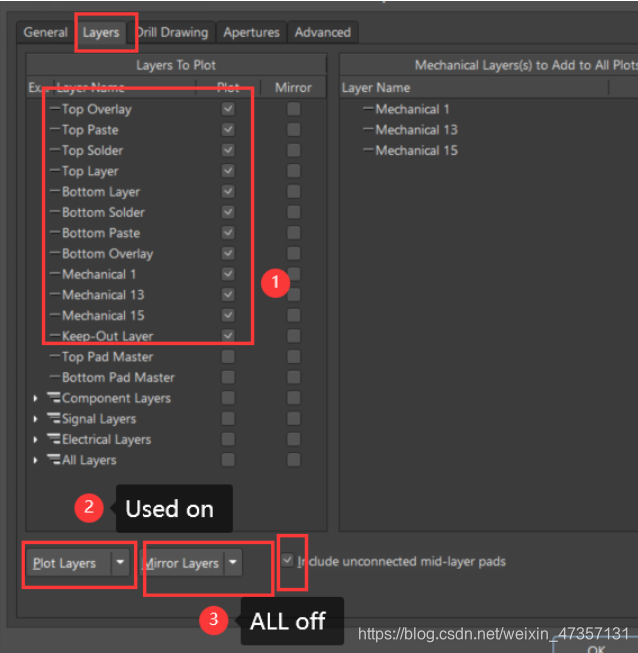Screen dimensions: 638x653
Task: Click the Component Layers group icon
Action: (54, 398)
